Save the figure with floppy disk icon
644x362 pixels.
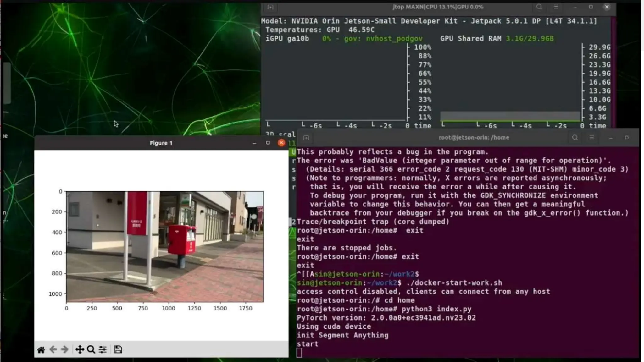[x=118, y=349]
